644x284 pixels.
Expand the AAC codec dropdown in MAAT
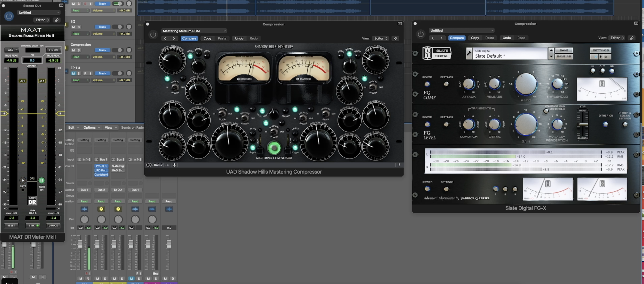click(12, 50)
